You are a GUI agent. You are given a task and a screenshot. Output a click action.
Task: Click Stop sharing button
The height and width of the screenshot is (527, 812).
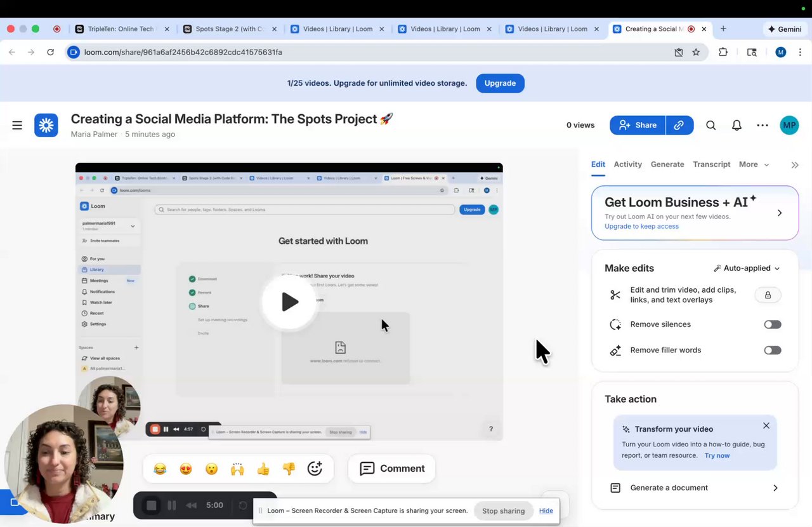pyautogui.click(x=503, y=510)
